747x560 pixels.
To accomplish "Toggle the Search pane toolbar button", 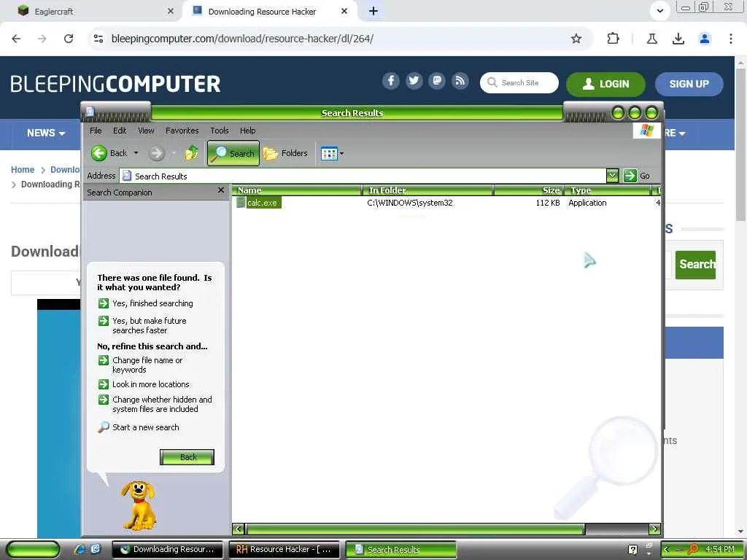I will coord(233,153).
